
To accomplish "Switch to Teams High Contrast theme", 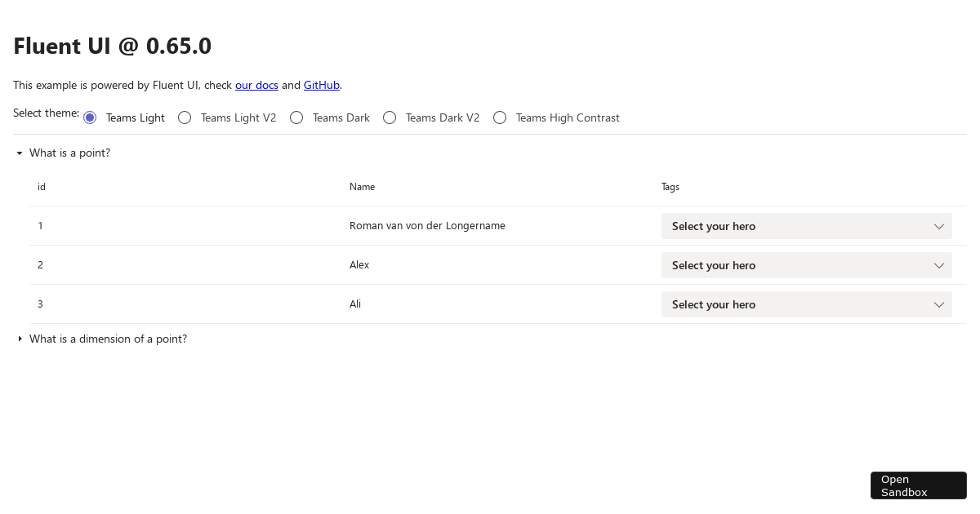I will pyautogui.click(x=500, y=117).
